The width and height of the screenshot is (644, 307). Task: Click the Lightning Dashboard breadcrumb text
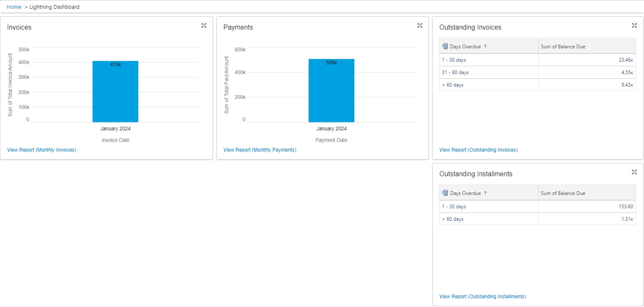(54, 7)
